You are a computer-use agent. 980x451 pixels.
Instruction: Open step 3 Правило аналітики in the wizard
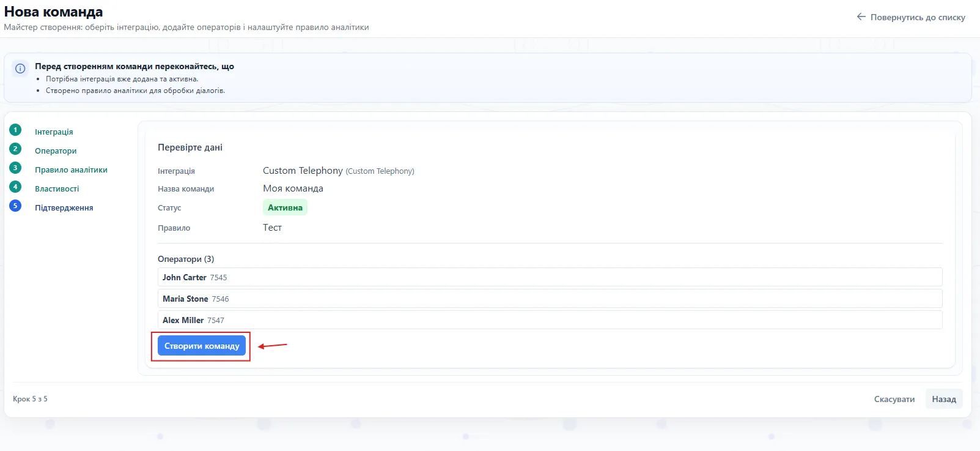pos(71,170)
